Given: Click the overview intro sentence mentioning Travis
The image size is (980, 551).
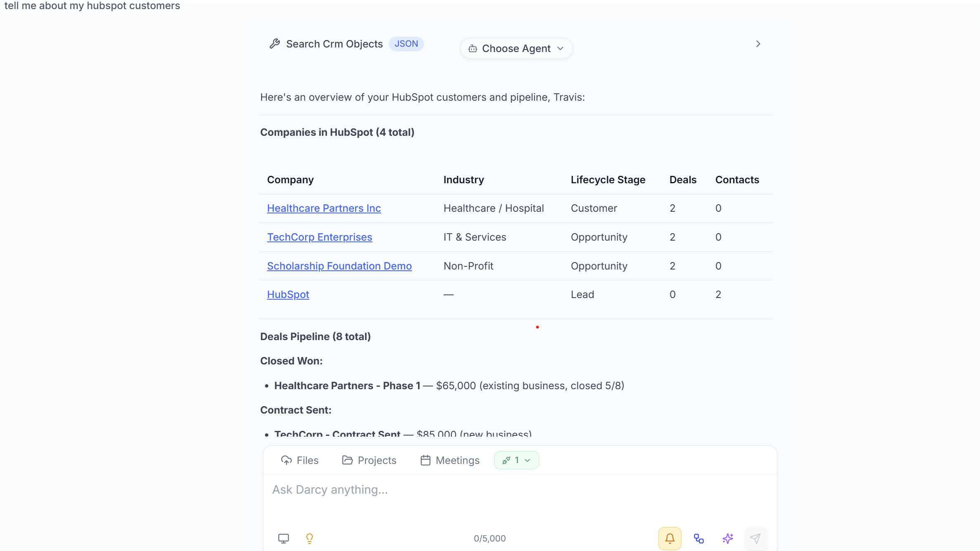Looking at the screenshot, I should (422, 97).
